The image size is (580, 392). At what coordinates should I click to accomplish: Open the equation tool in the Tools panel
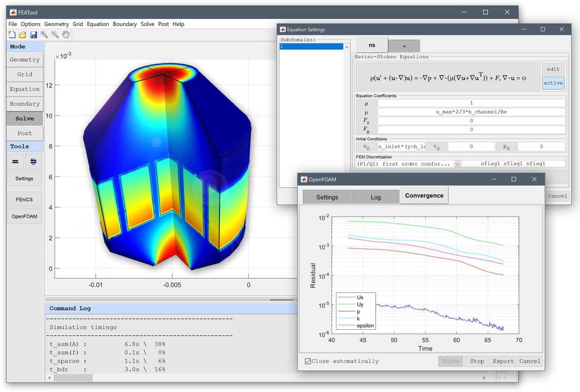coord(15,161)
